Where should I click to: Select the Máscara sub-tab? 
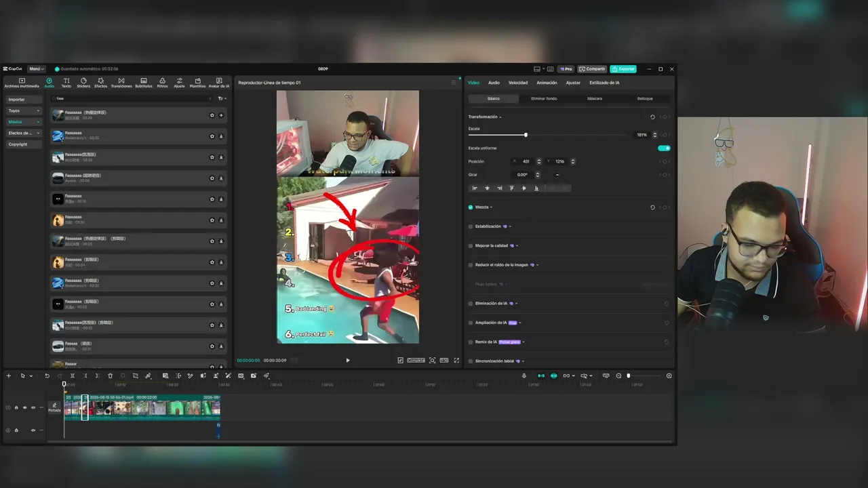click(x=594, y=99)
